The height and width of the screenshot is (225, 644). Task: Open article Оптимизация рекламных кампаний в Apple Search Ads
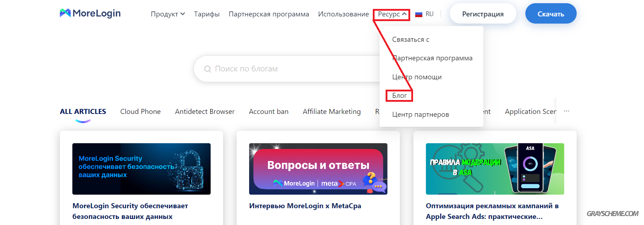pyautogui.click(x=492, y=211)
